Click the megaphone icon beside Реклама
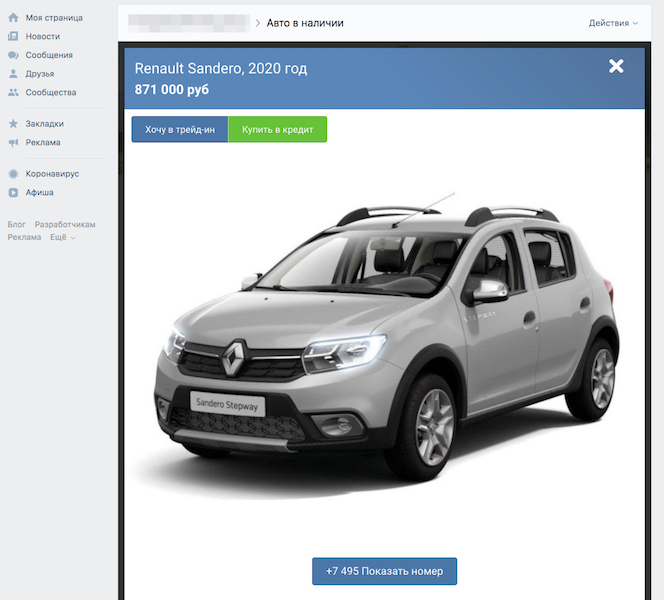664x600 pixels. click(x=13, y=142)
